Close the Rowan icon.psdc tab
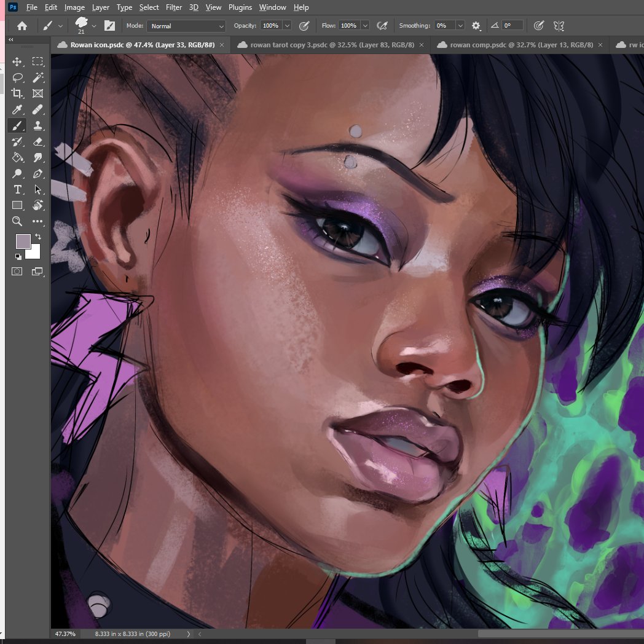Image resolution: width=644 pixels, height=644 pixels. coord(222,45)
